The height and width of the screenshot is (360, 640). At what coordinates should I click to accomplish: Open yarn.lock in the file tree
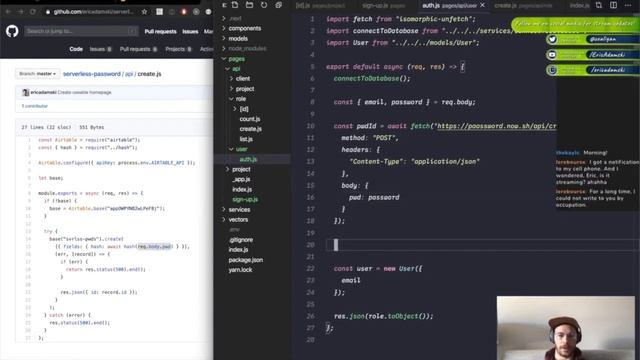(240, 270)
